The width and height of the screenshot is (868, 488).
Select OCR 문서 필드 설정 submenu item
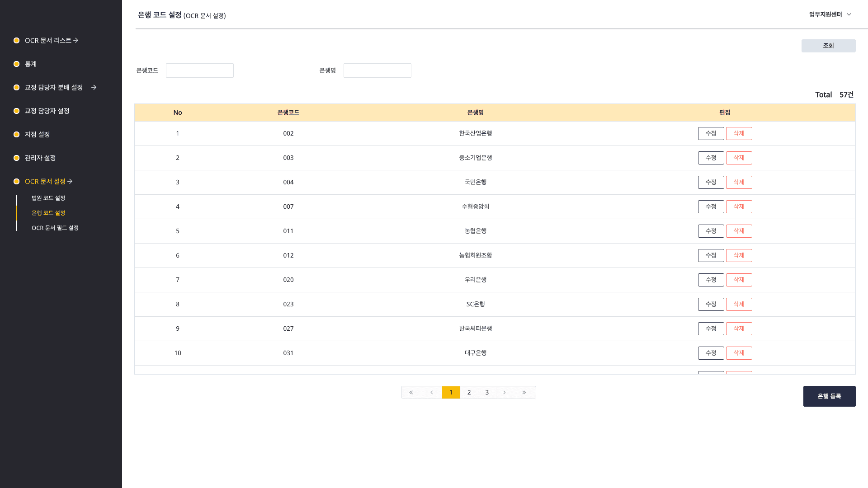click(x=55, y=228)
